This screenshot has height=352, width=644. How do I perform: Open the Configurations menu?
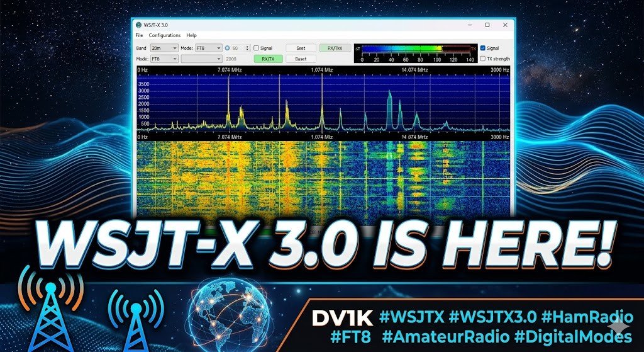tap(164, 35)
